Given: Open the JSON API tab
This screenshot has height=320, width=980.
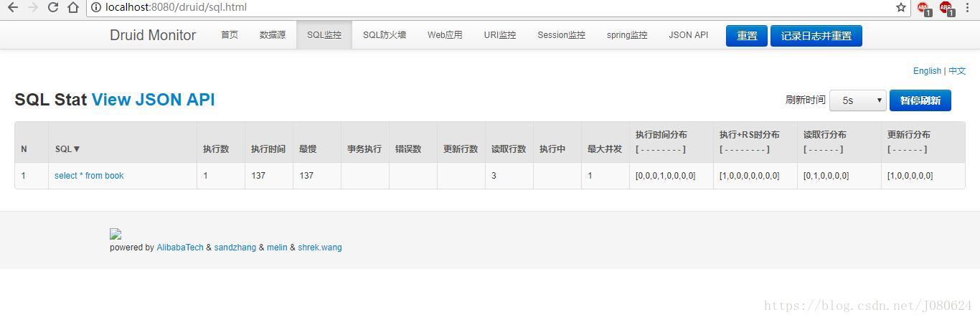Looking at the screenshot, I should point(689,35).
